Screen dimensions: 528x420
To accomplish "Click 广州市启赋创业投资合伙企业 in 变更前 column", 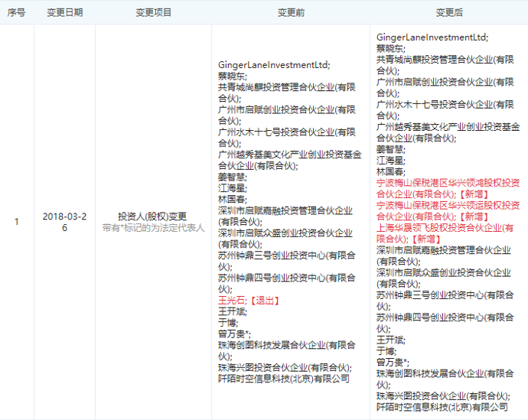I will coord(286,115).
